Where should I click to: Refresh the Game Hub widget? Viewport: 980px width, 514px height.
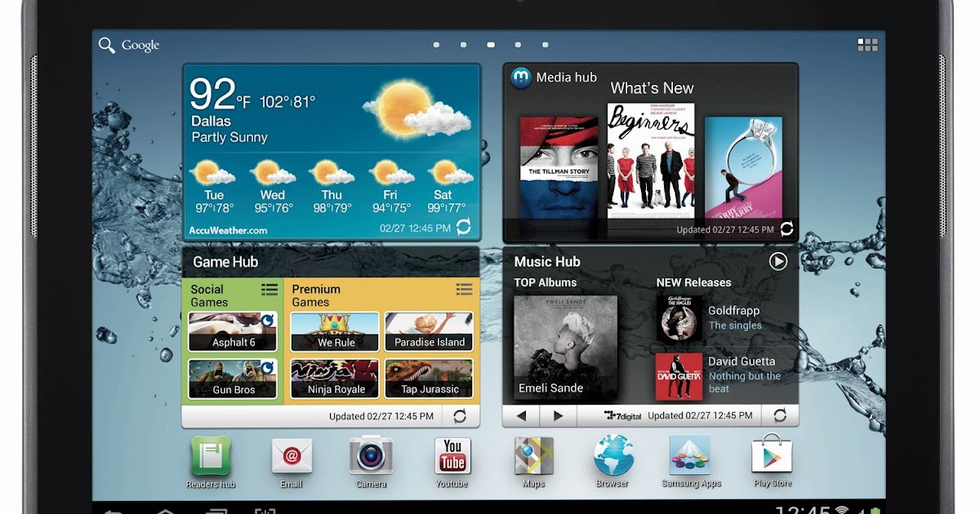(460, 416)
